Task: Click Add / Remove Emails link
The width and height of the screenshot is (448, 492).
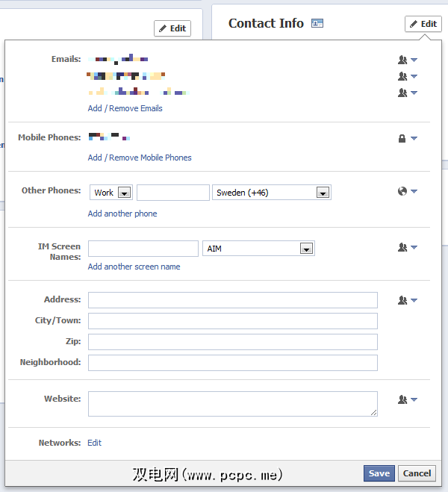Action: pyautogui.click(x=125, y=108)
